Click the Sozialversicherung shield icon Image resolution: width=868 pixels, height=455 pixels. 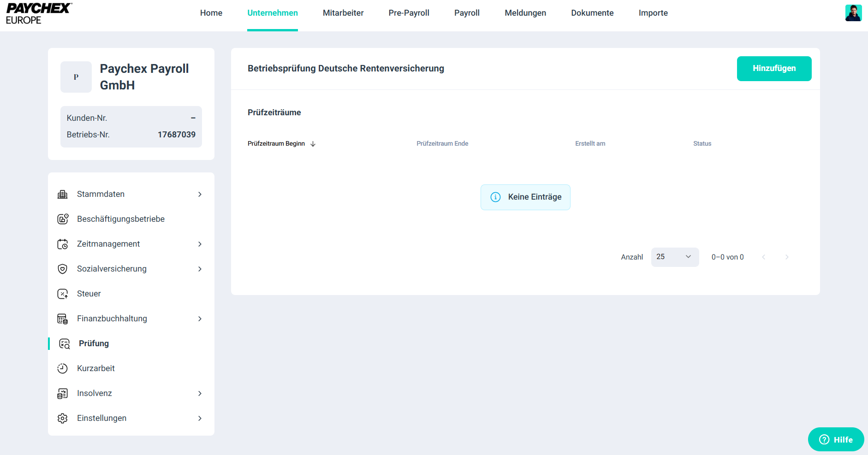[63, 269]
